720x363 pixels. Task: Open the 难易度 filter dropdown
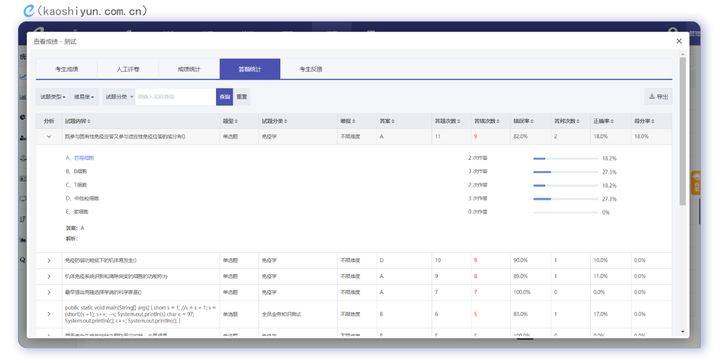84,97
